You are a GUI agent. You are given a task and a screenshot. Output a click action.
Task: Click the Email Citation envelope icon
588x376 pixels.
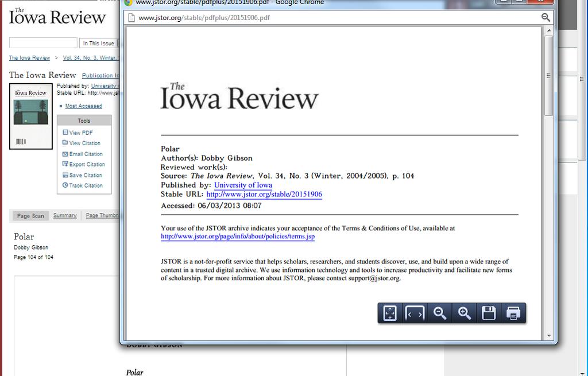point(65,154)
